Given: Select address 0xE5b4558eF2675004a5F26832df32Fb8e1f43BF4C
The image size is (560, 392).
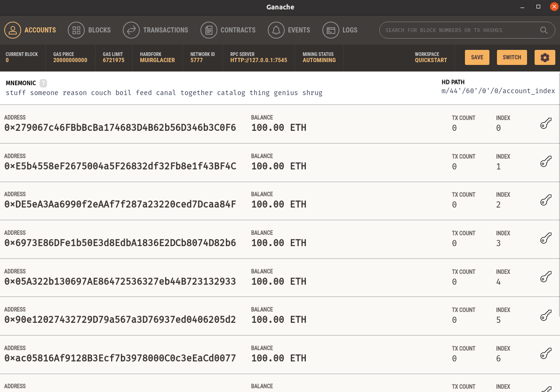Looking at the screenshot, I should [120, 166].
